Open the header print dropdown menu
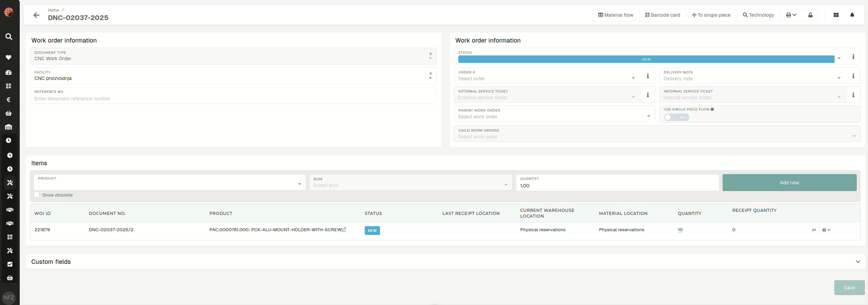Viewport: 868px width, 305px height. pos(791,15)
